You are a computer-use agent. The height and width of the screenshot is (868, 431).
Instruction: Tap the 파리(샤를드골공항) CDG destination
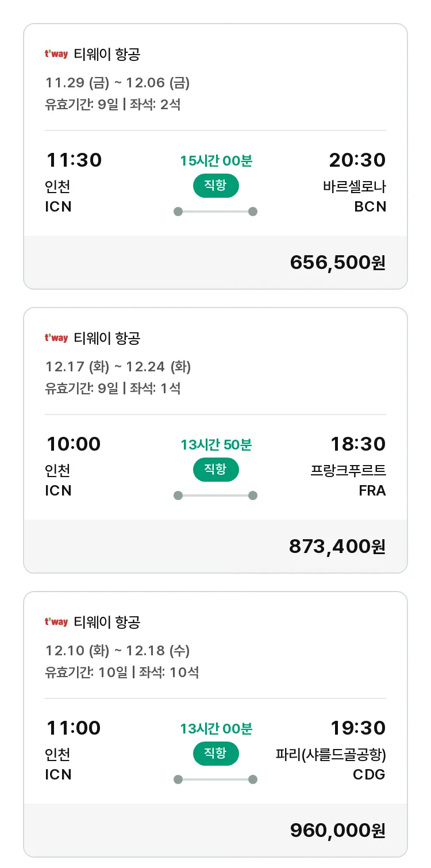(331, 764)
